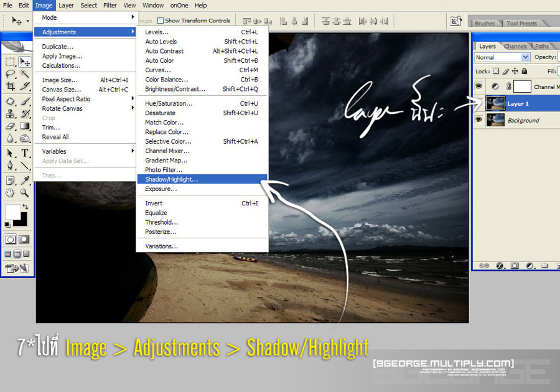
Task: Toggle lock all for the layer
Action: [525, 71]
